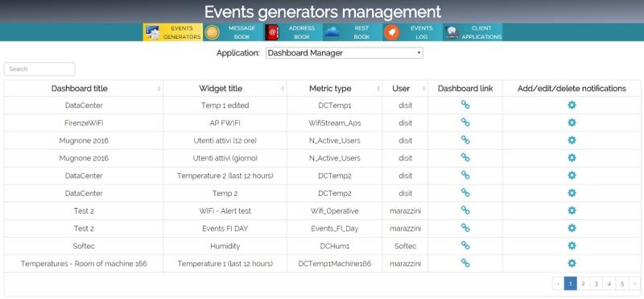The width and height of the screenshot is (644, 299).
Task: Edit notifications gear for Utenti attivi (12 ore)
Action: pos(572,140)
